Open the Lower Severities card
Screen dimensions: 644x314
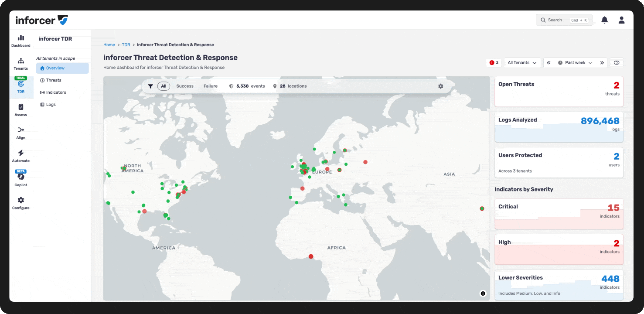559,285
